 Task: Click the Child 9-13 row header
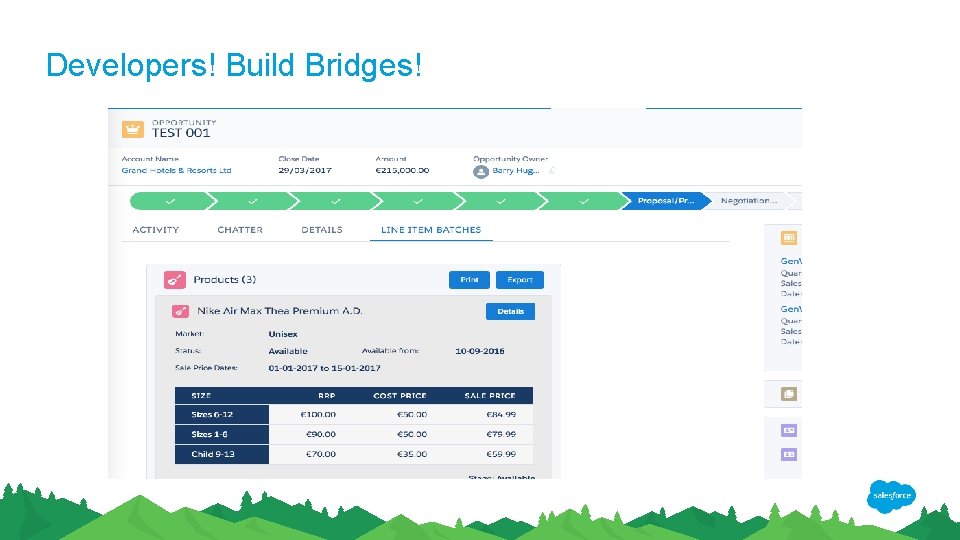click(x=222, y=454)
